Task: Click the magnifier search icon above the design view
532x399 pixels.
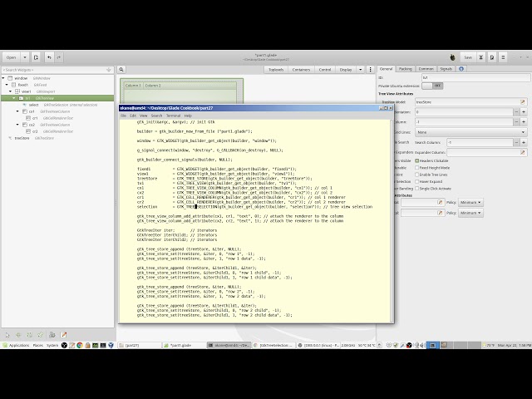Action: 121,70
